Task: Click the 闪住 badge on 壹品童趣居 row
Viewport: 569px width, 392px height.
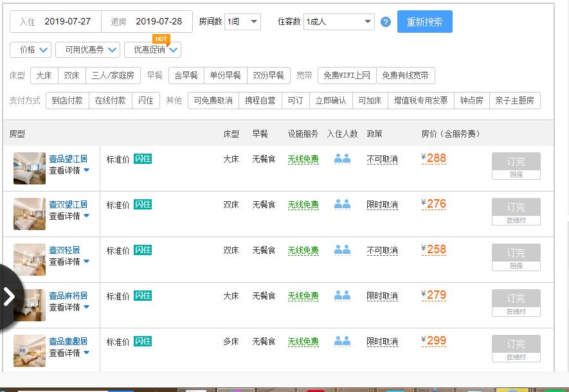Action: [141, 343]
